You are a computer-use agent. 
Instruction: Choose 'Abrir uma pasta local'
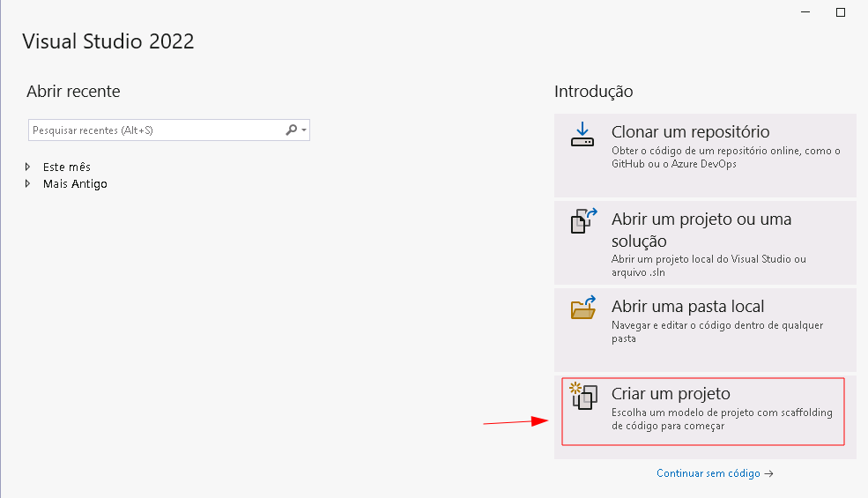[x=705, y=330]
